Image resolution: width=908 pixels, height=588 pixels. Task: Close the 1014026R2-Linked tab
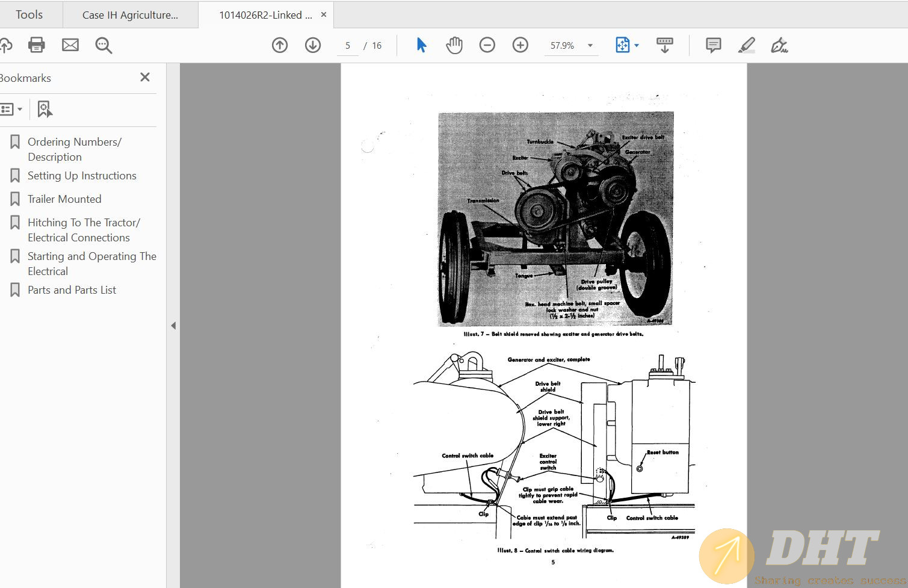tap(324, 14)
